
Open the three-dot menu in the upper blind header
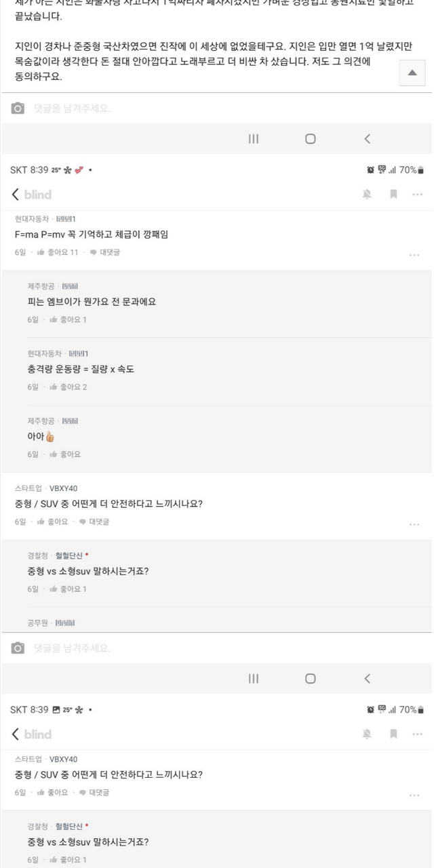(x=418, y=195)
